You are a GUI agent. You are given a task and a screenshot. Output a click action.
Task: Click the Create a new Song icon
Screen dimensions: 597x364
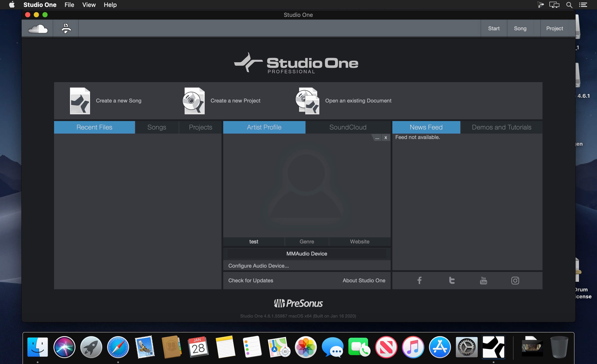[80, 101]
